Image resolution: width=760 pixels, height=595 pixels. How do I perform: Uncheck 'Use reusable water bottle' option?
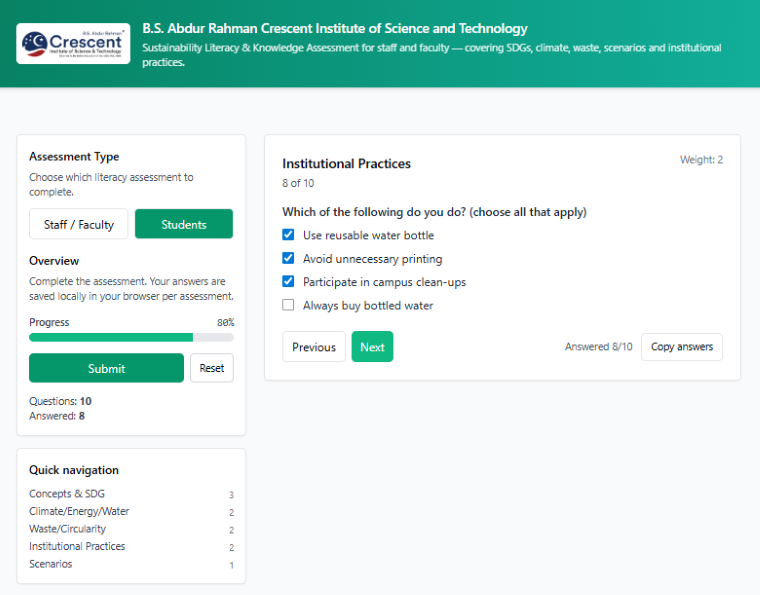[288, 235]
